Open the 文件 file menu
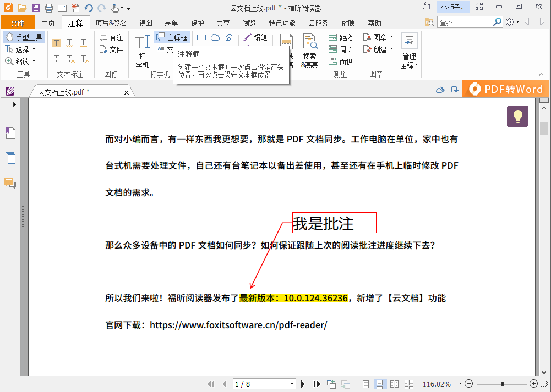The height and width of the screenshot is (392, 551). [x=18, y=23]
